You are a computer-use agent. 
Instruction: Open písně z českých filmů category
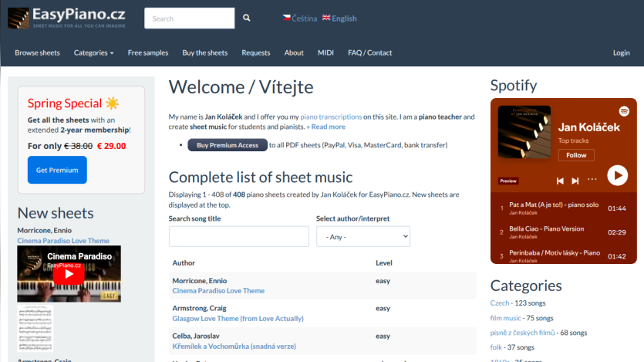522,333
